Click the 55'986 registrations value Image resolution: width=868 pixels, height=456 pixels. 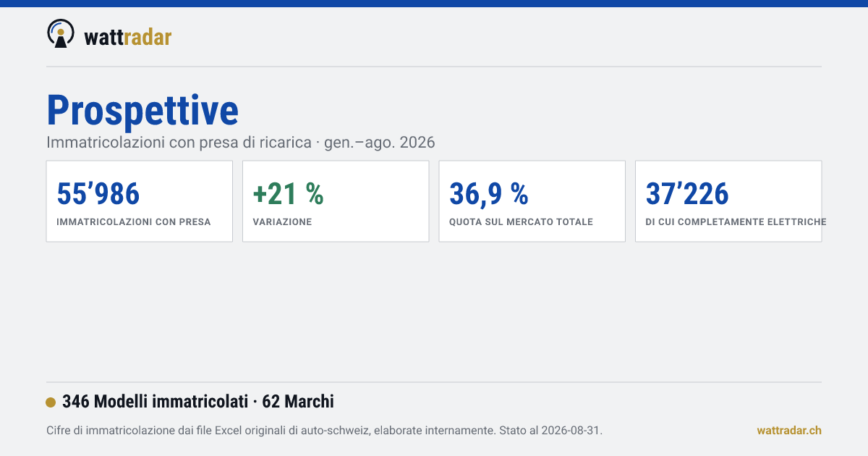coord(98,193)
